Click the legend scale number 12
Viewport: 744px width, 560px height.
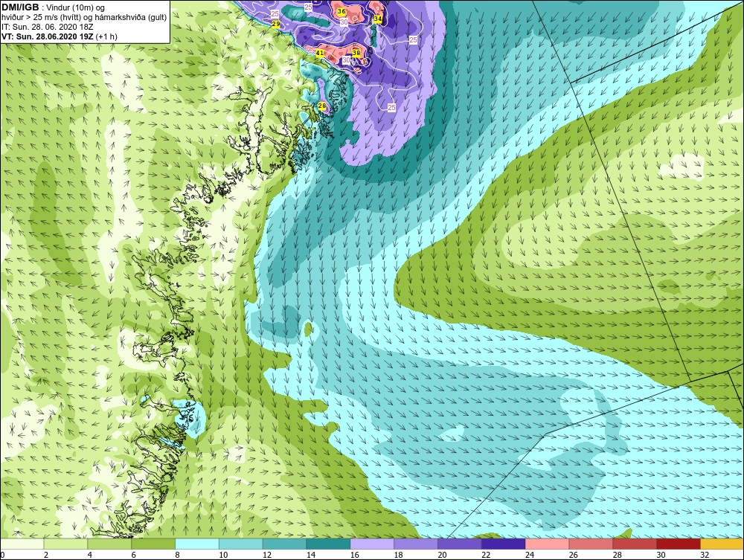(267, 555)
